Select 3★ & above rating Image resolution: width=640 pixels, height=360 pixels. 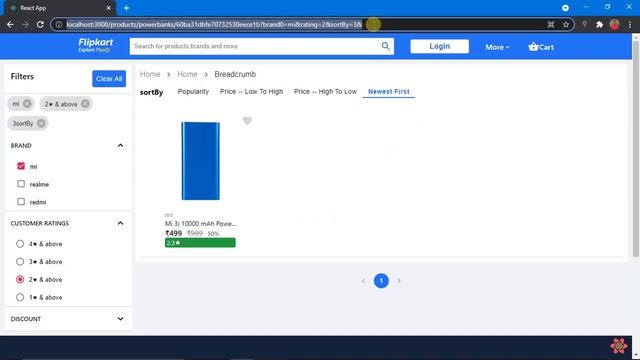[x=20, y=262]
